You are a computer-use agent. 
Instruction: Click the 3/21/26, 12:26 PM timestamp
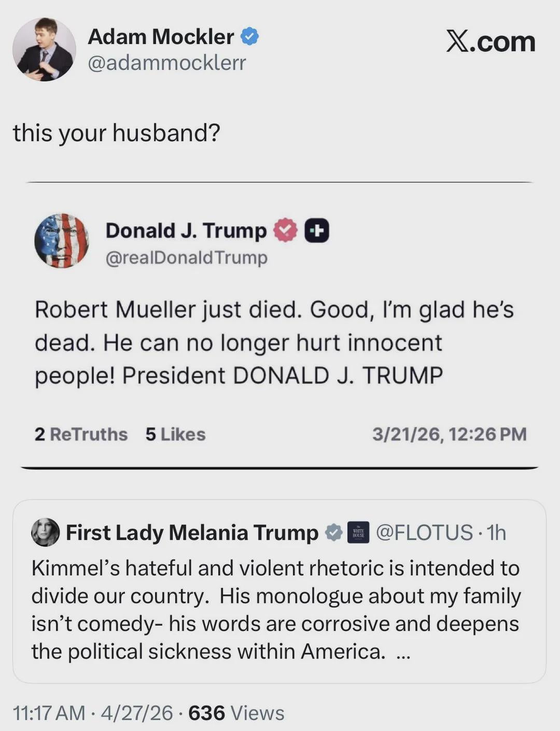point(449,434)
